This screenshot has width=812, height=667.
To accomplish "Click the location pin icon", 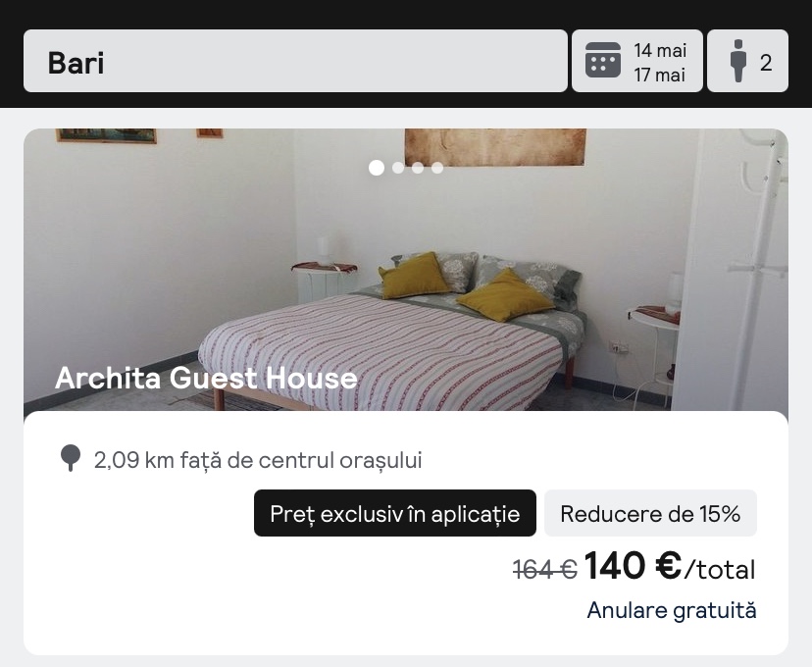I will pos(71,458).
